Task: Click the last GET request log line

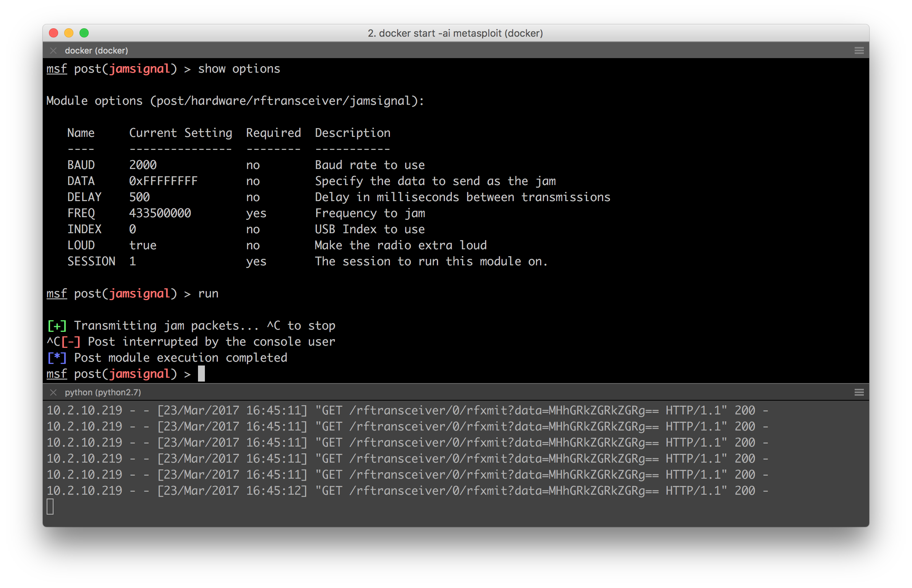Action: 407,491
